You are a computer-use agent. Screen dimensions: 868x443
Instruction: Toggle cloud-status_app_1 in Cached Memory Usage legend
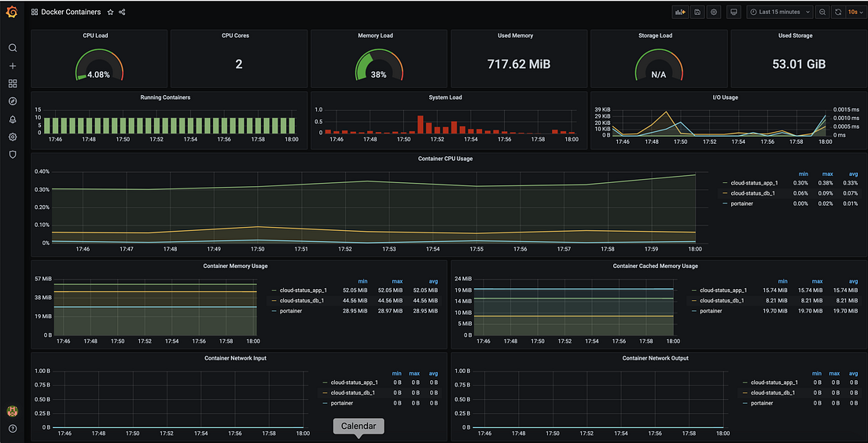[723, 290]
